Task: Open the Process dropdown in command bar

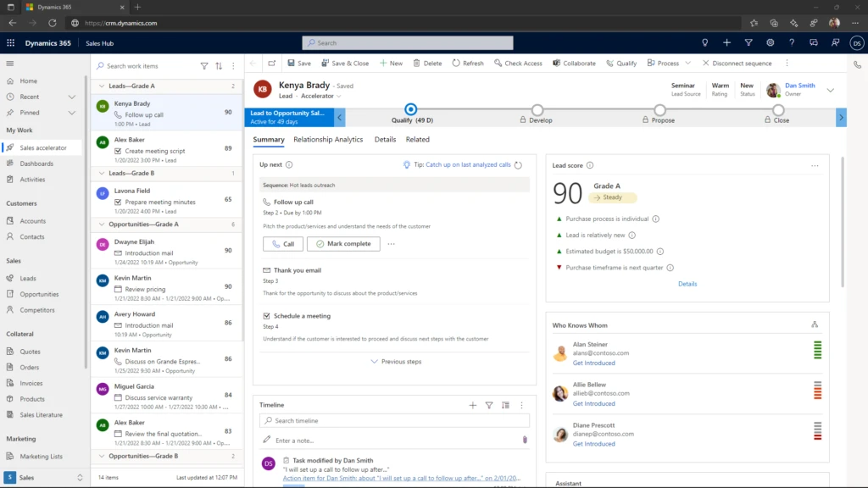Action: [669, 63]
